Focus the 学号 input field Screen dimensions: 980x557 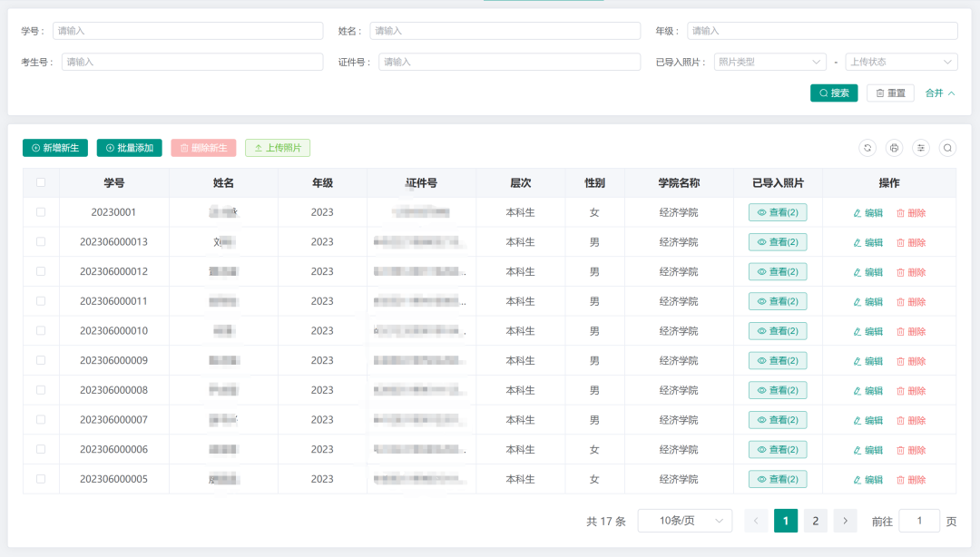[x=187, y=31]
